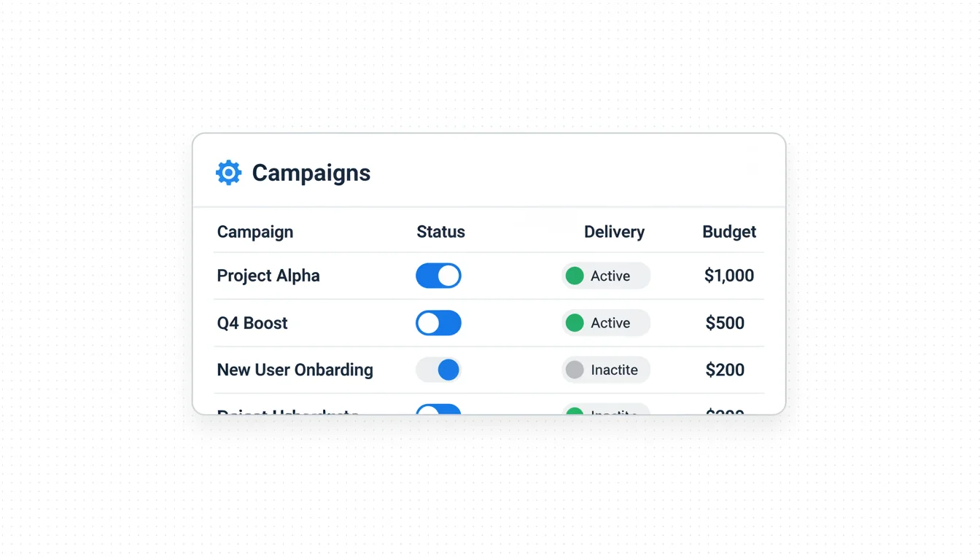Screen dimensions: 980x560
Task: Open the Q4 Boost campaign
Action: 252,323
